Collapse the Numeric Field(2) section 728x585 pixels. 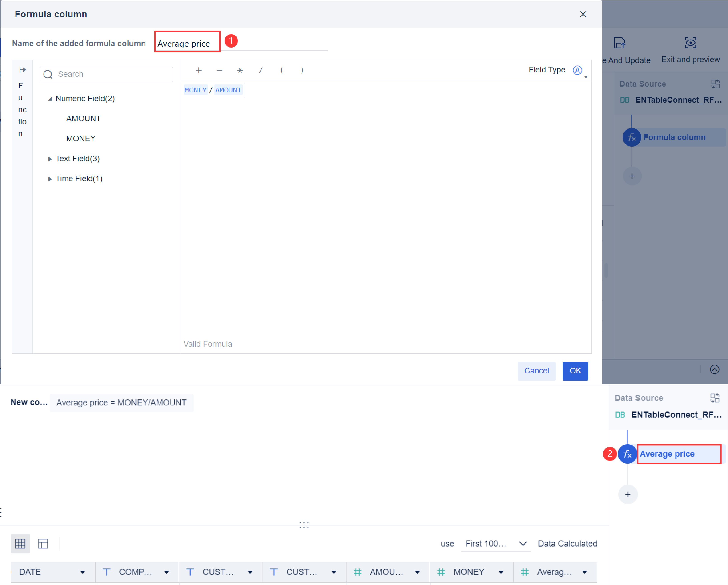pyautogui.click(x=50, y=98)
